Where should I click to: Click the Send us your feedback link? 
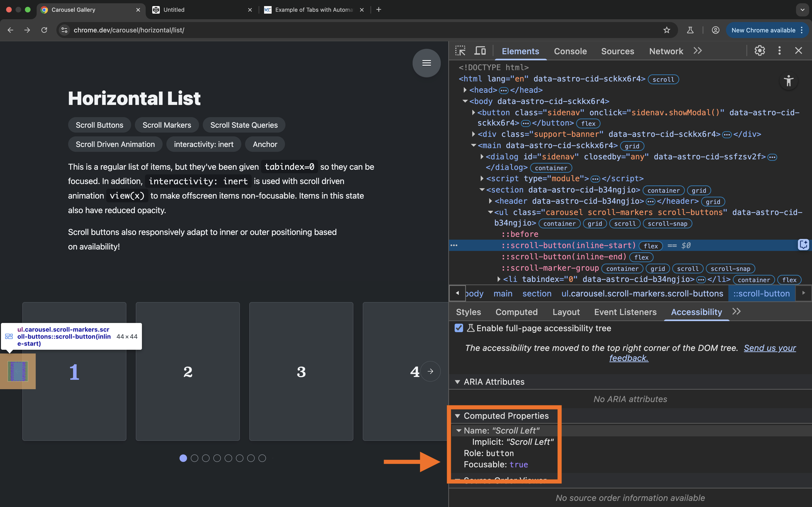(769, 348)
